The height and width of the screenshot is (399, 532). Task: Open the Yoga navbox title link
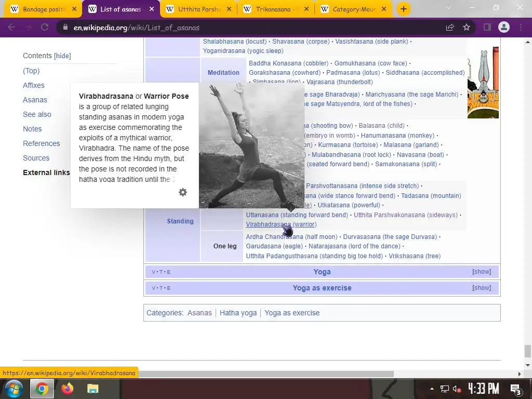tap(322, 272)
